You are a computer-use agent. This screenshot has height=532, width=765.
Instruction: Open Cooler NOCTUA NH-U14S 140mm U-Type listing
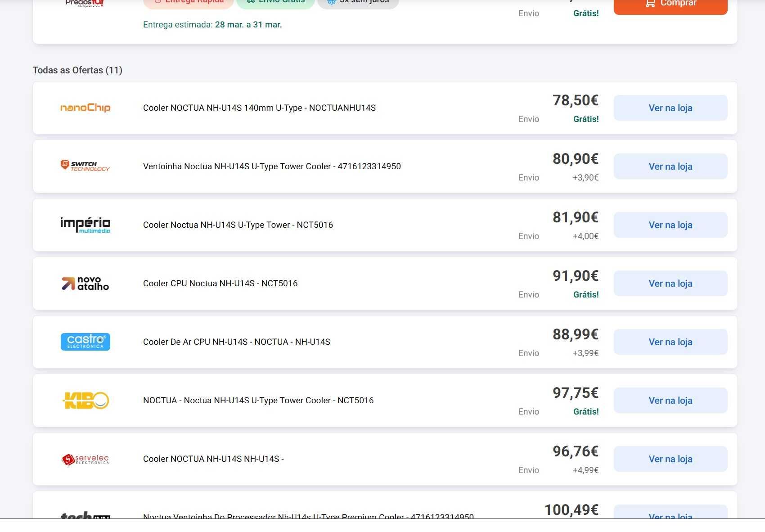tap(259, 108)
